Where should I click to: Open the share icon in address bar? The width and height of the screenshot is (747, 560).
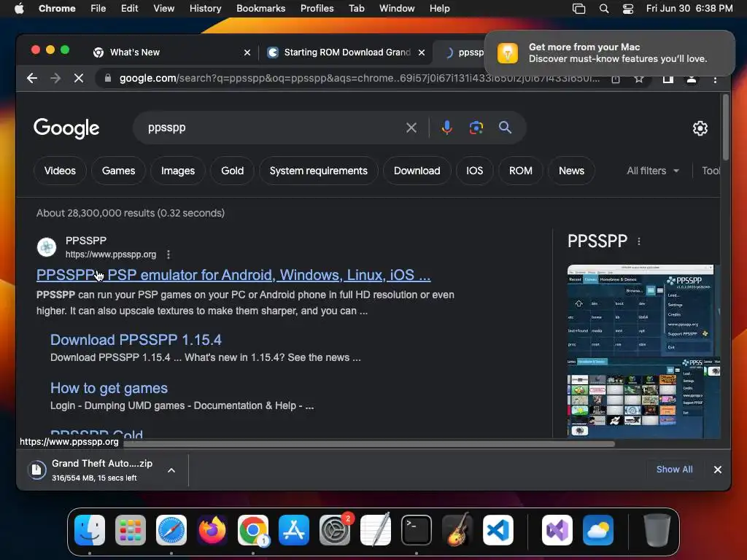click(616, 79)
